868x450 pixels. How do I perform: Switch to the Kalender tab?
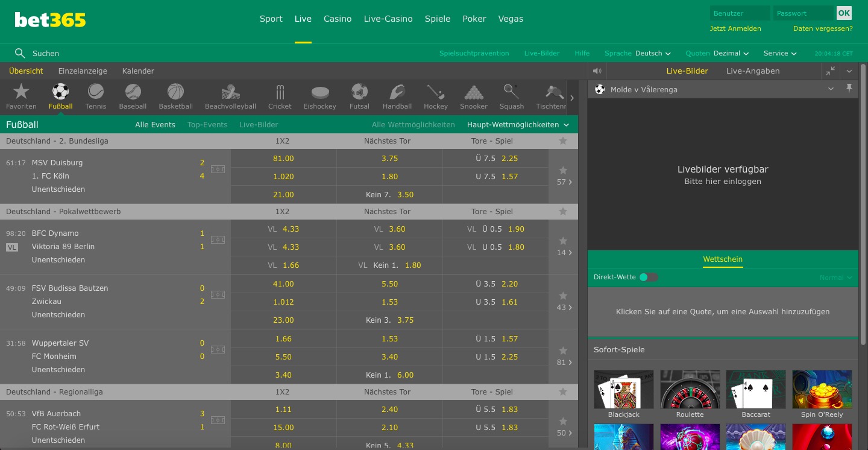(x=138, y=71)
